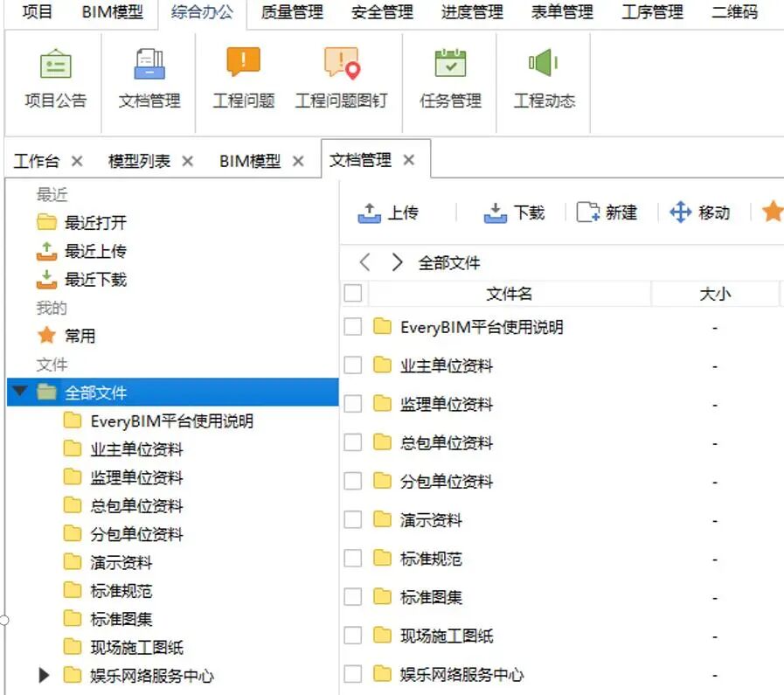Screen dimensions: 784x695
Task: Check the 标准规范 folder checkbox
Action: click(354, 558)
